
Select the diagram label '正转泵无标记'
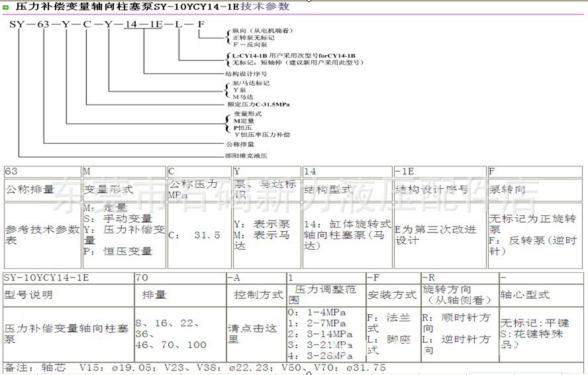point(254,38)
